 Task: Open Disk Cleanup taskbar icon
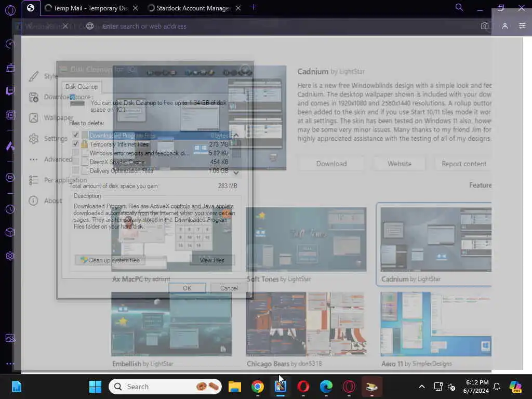pyautogui.click(x=372, y=387)
